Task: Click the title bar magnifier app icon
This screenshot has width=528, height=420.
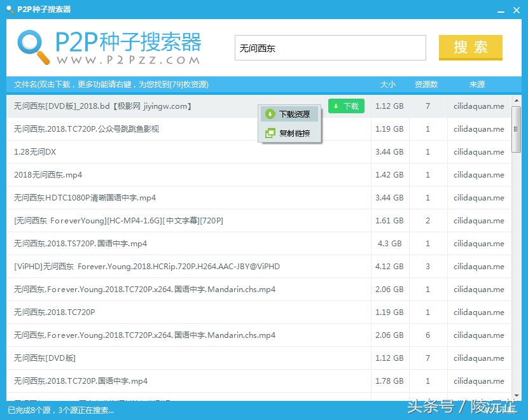Action: (10, 10)
